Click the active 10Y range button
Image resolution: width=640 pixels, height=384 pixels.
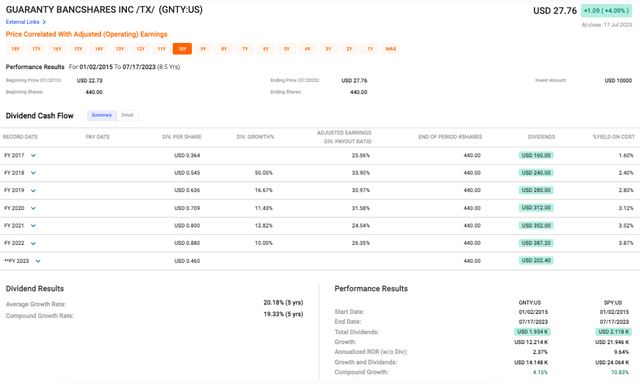pos(182,49)
